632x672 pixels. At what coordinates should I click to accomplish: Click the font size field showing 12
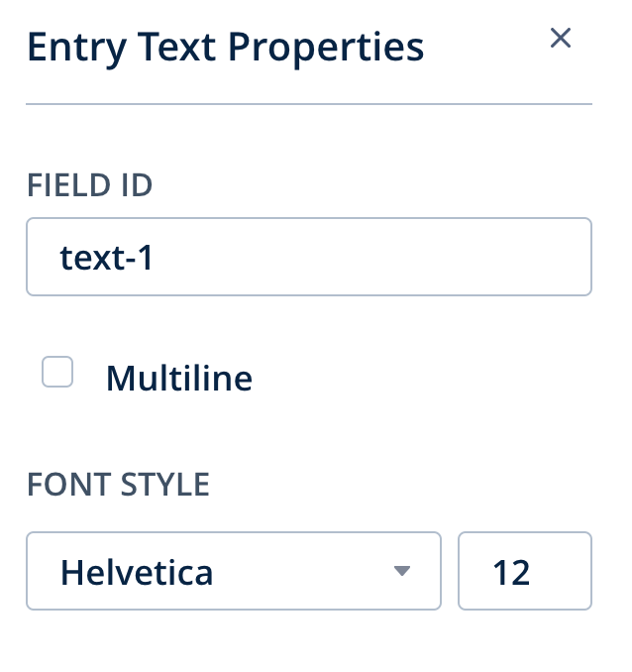click(x=524, y=571)
